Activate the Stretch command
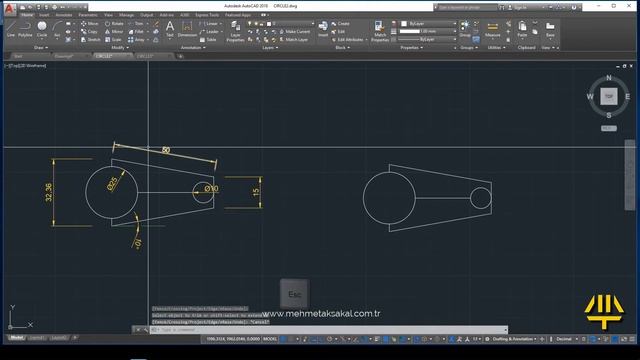Viewport: 640px width, 360px height. click(x=91, y=40)
